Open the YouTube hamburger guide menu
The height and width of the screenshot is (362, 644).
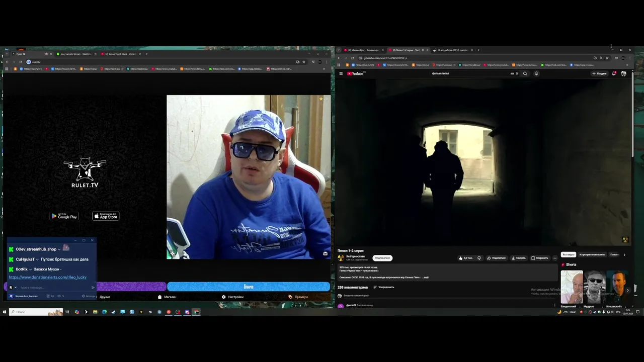[341, 73]
